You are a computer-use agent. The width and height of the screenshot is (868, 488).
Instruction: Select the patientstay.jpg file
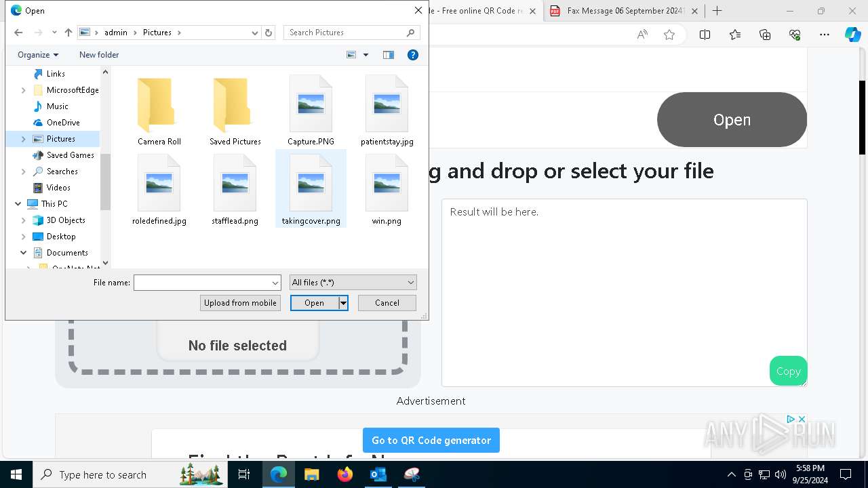(x=387, y=111)
